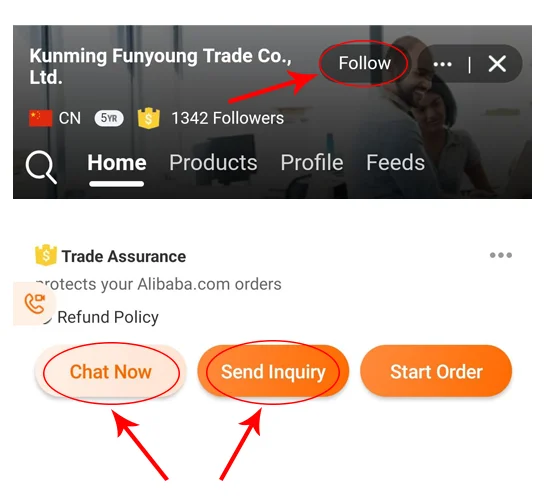Open the Products tab
Screen dimensions: 560x500
[x=213, y=163]
